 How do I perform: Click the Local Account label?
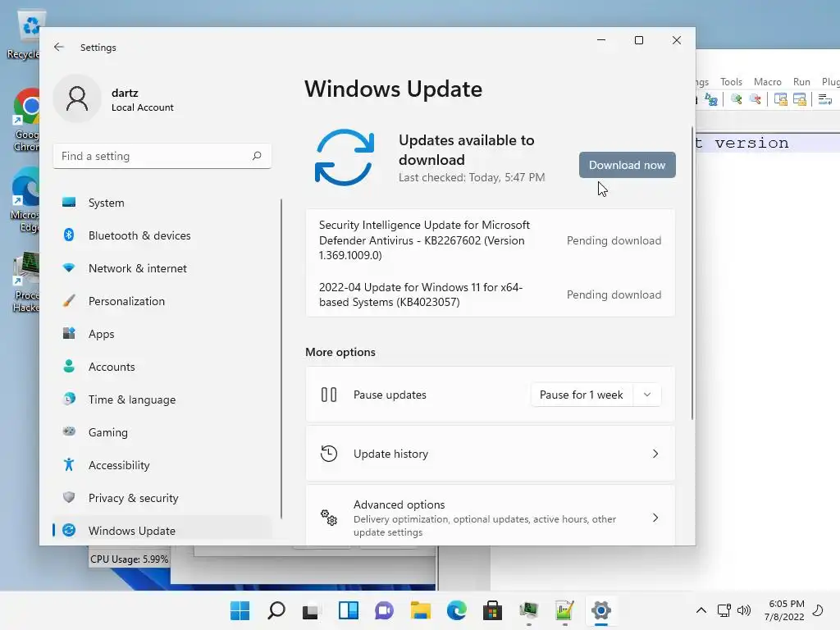point(143,107)
